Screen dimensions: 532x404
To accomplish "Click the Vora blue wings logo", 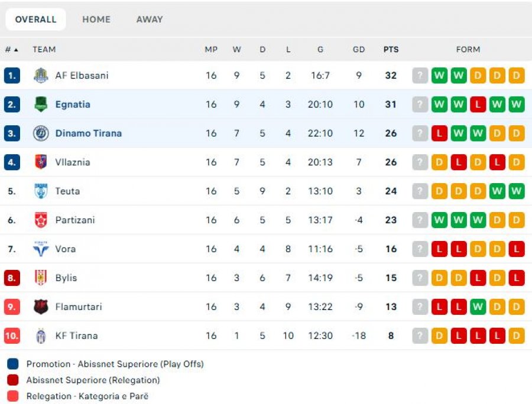I will [x=41, y=249].
